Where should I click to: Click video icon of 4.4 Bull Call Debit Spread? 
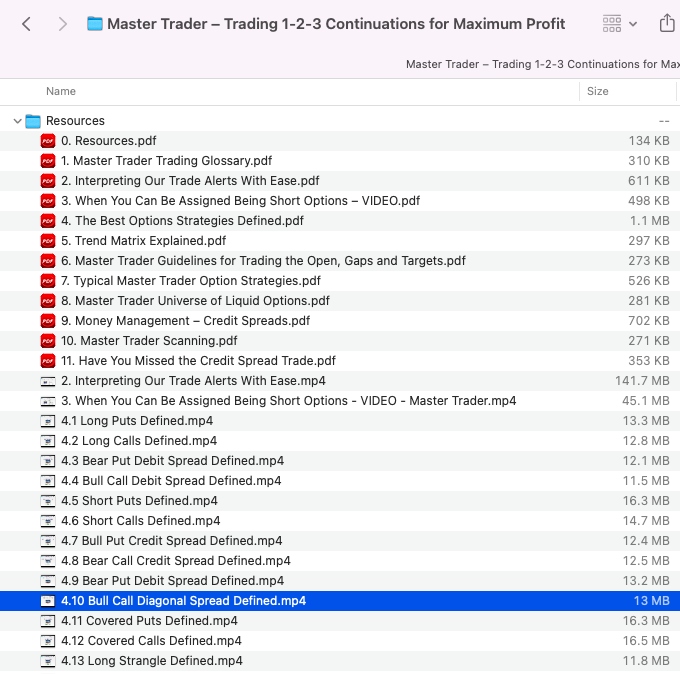point(48,481)
